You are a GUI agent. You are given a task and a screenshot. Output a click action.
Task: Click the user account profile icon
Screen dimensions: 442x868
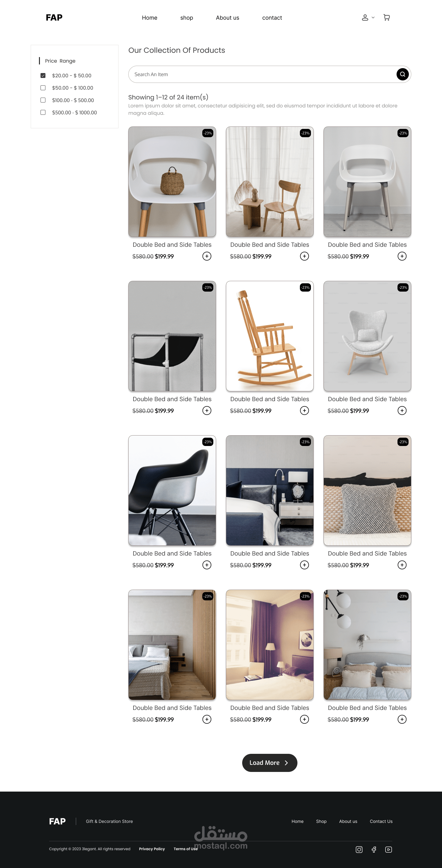365,17
